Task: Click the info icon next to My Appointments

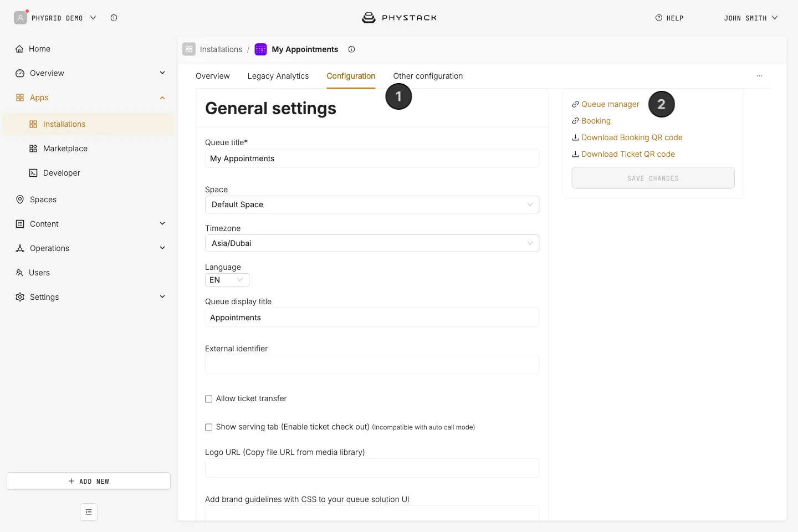Action: pyautogui.click(x=351, y=49)
